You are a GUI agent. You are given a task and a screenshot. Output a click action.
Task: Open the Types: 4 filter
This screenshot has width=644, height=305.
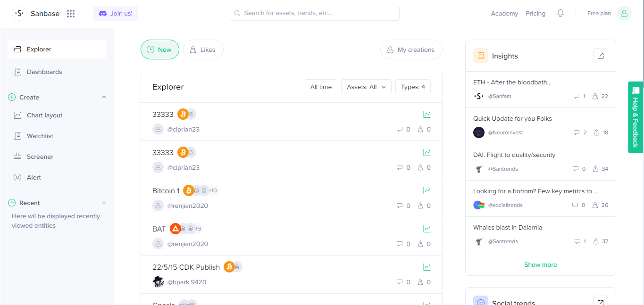tap(413, 87)
